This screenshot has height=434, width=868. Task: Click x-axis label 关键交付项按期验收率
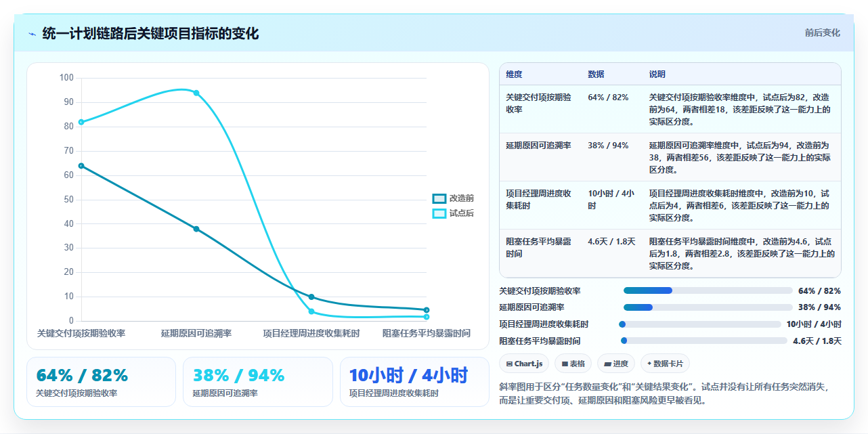81,333
